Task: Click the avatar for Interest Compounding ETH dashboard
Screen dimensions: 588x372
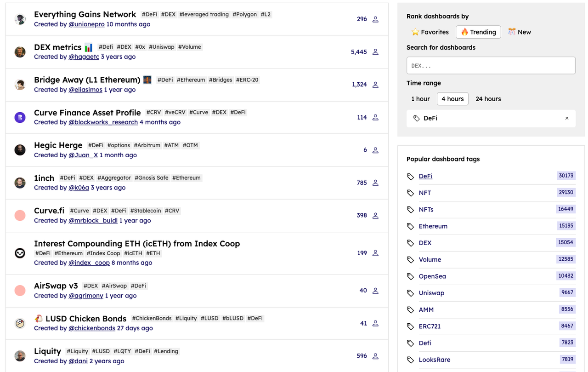Action: (20, 253)
